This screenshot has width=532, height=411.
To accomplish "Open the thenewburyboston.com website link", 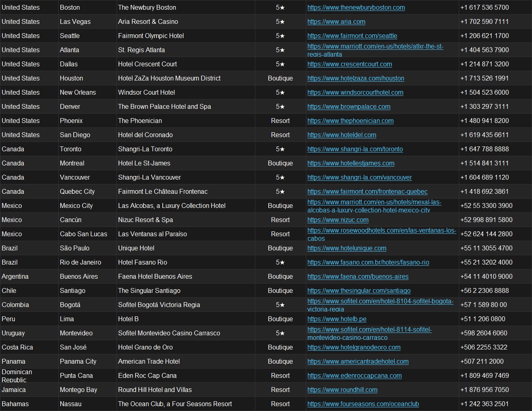I will click(356, 7).
